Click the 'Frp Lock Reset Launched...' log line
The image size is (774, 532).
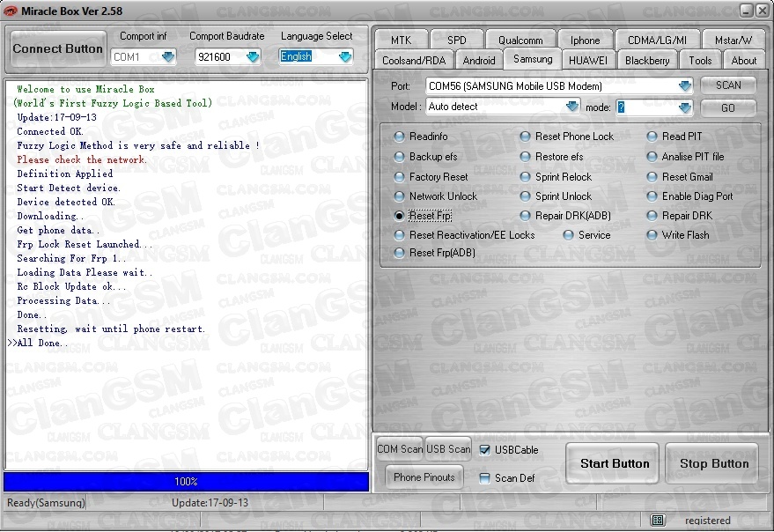click(x=85, y=245)
